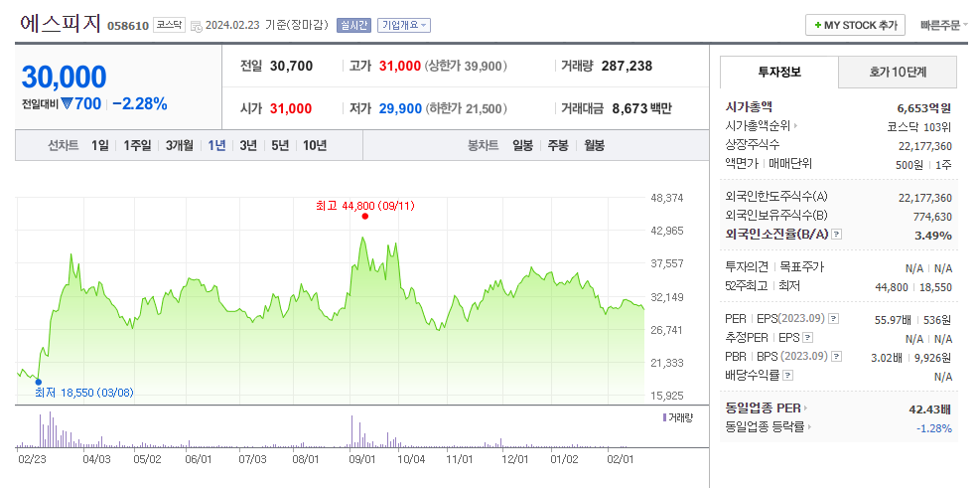This screenshot has width=980, height=488.
Task: Click the arrow icon next to 동일업종 등락률
Action: [x=810, y=427]
